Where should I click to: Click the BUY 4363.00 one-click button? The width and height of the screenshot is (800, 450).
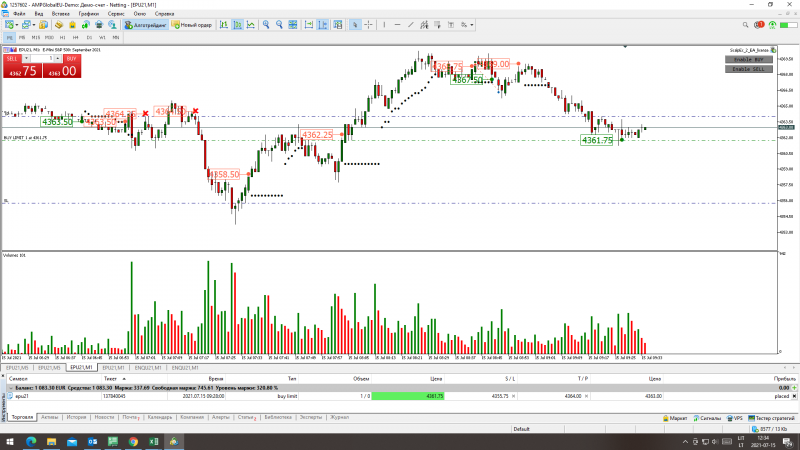[62, 70]
